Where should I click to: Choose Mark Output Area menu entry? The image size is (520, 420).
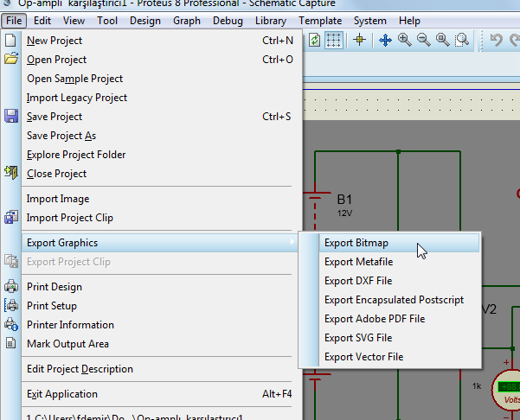(x=162, y=344)
